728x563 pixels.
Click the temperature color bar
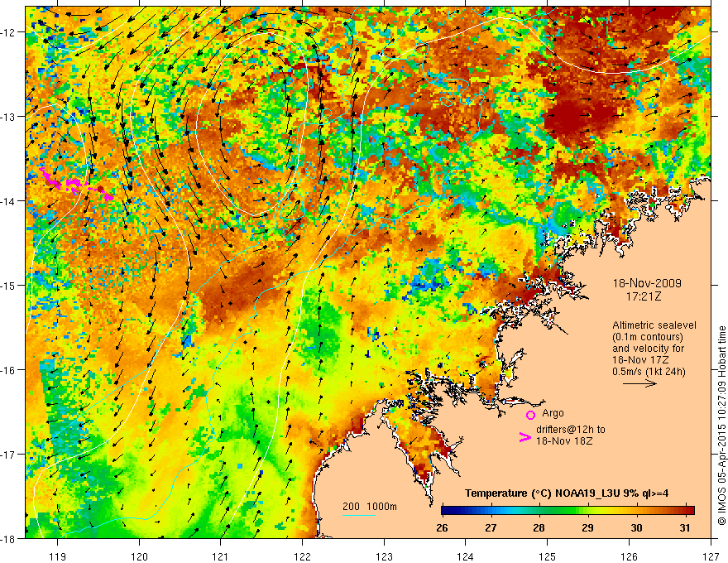coord(568,510)
